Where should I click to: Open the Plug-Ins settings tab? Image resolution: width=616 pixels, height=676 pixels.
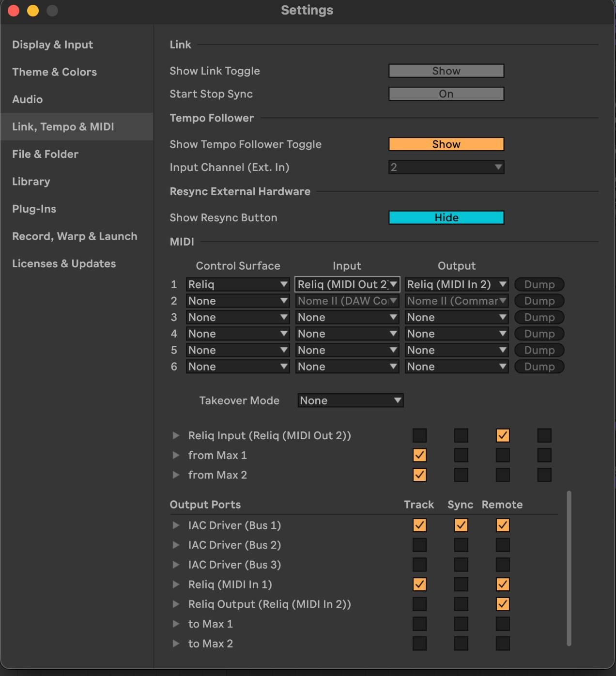34,209
